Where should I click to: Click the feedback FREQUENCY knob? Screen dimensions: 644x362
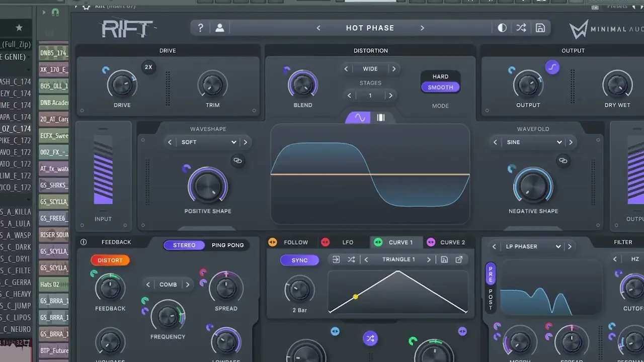pyautogui.click(x=168, y=316)
